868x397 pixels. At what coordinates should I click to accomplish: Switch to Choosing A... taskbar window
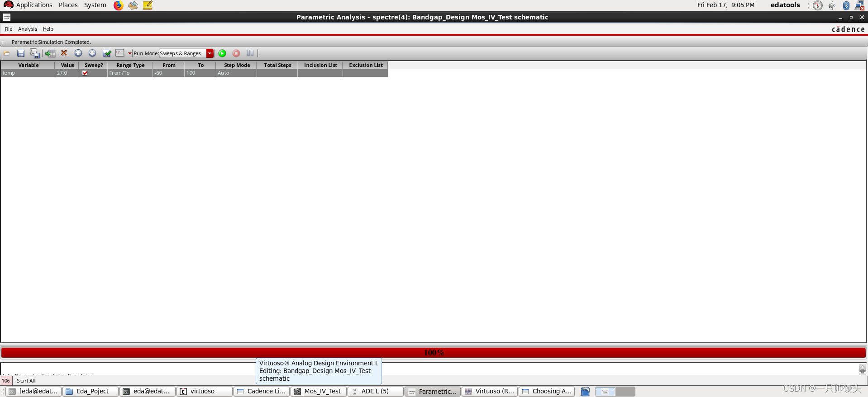547,391
